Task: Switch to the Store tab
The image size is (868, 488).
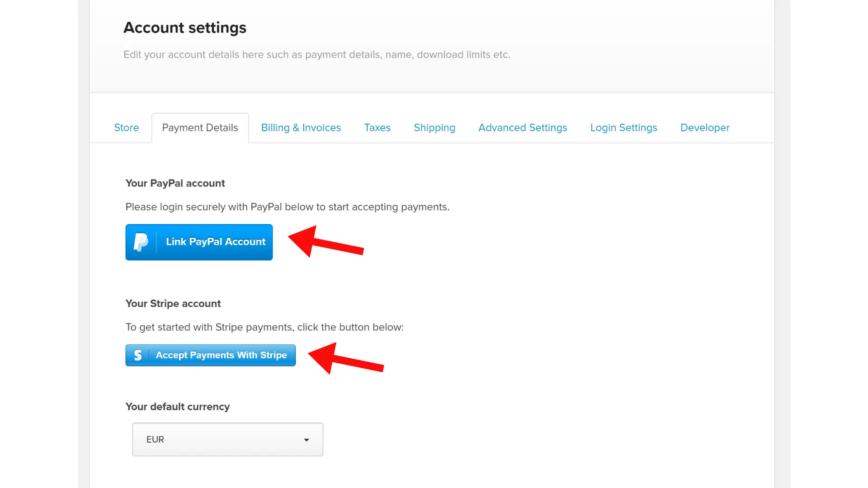Action: tap(126, 128)
